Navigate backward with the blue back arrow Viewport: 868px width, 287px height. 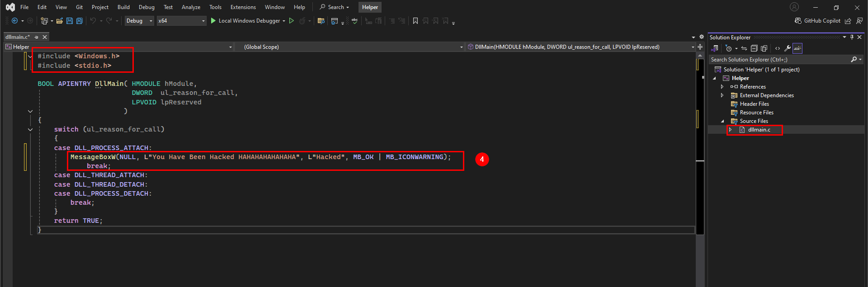point(14,21)
